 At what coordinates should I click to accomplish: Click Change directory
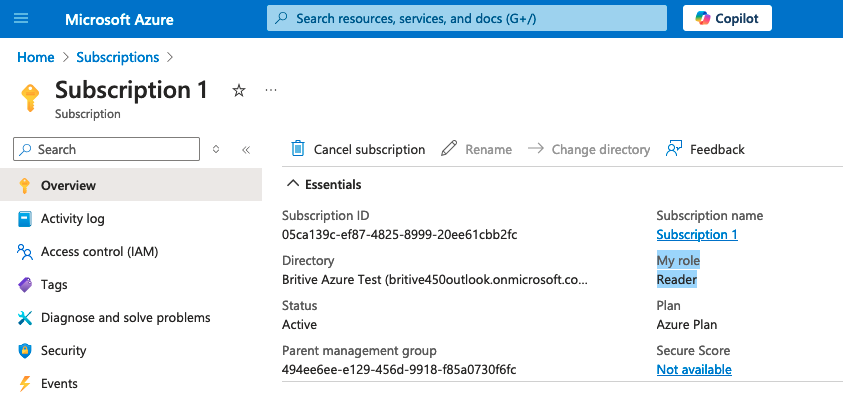[589, 149]
